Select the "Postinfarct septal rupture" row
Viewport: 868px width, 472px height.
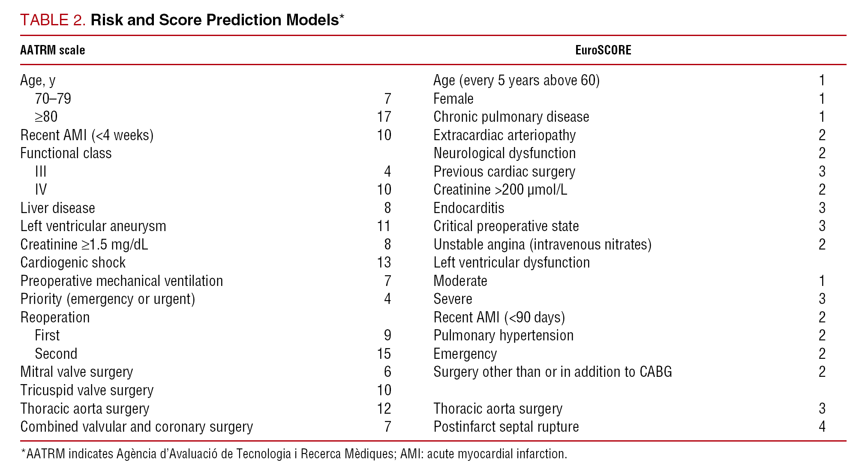[506, 427]
